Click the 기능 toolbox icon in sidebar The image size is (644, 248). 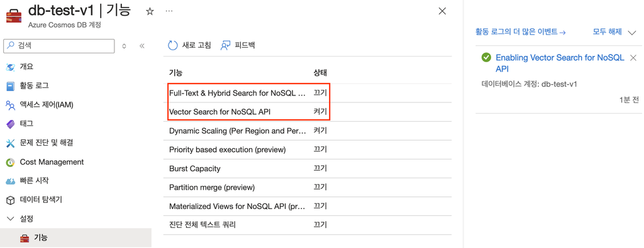click(25, 238)
